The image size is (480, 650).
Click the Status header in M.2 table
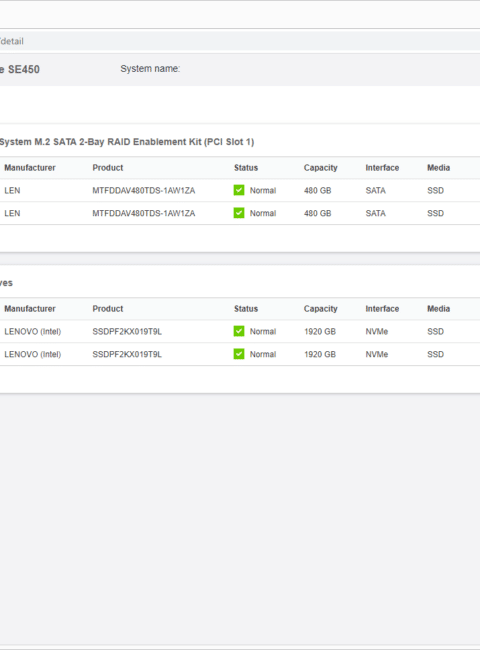pyautogui.click(x=246, y=168)
